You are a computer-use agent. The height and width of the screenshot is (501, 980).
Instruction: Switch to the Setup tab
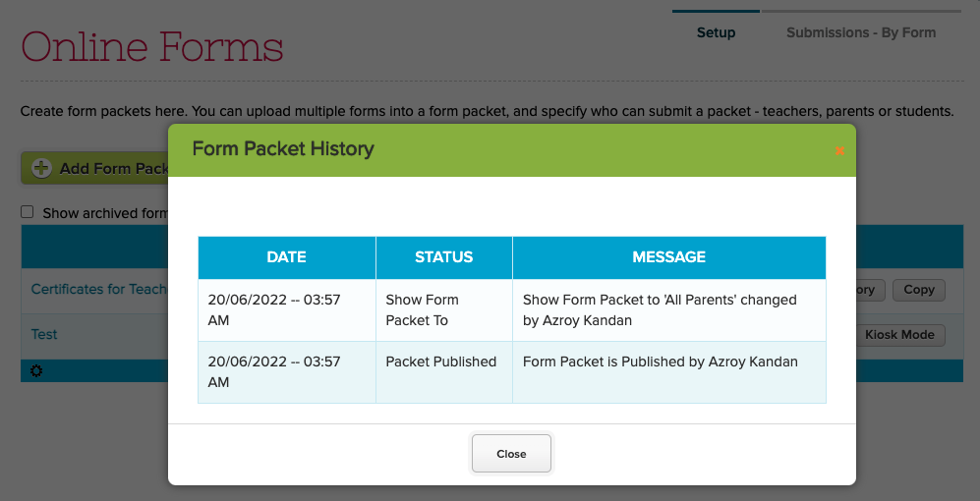(716, 32)
